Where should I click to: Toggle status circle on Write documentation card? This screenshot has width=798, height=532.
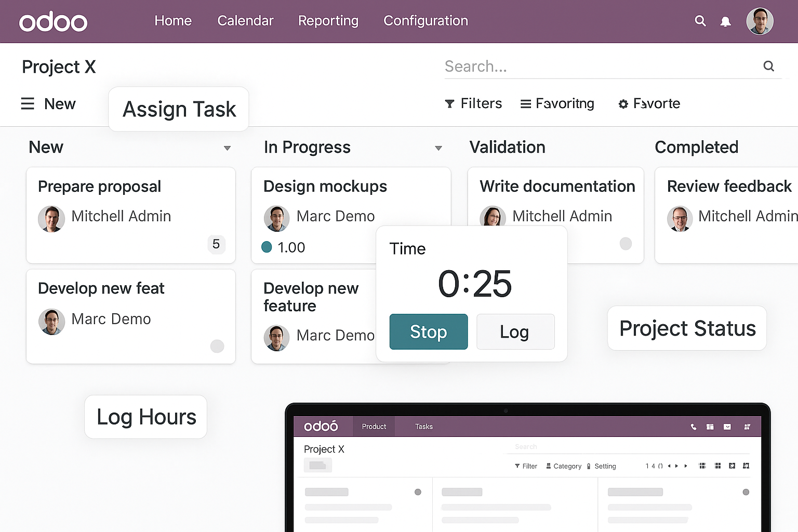click(x=626, y=243)
